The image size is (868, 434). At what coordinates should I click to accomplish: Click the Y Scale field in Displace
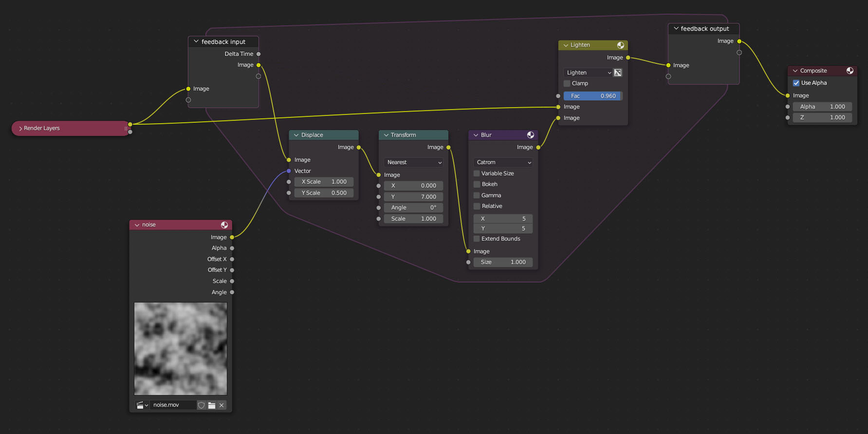tap(324, 193)
